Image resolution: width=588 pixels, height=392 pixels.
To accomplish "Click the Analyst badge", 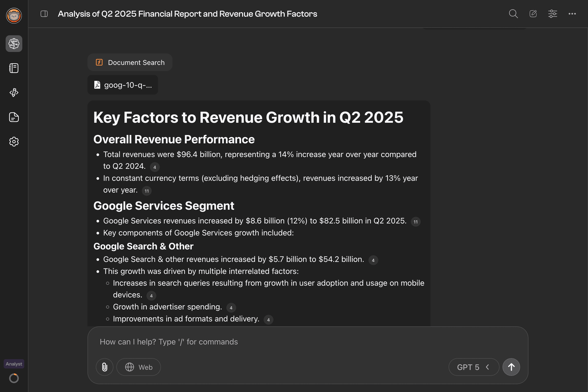I will coord(14,364).
